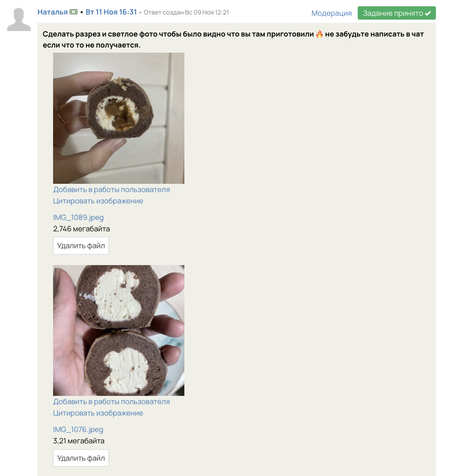
Task: Click the money badge icon beside Наталья
Action: 74,12
